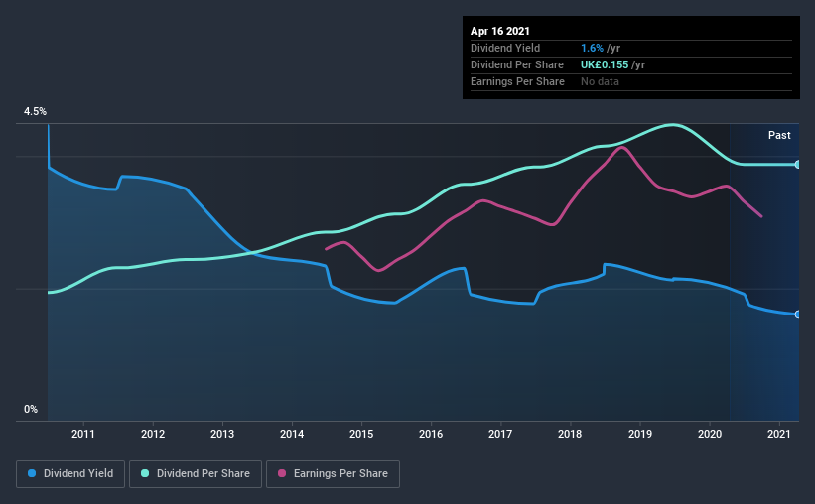Click the 2021 x-axis label
Screen dimensions: 815x504
pyautogui.click(x=779, y=434)
